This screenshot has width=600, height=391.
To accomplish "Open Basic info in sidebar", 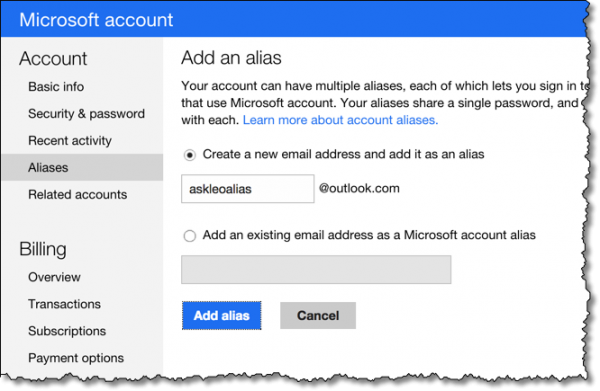I will point(56,87).
